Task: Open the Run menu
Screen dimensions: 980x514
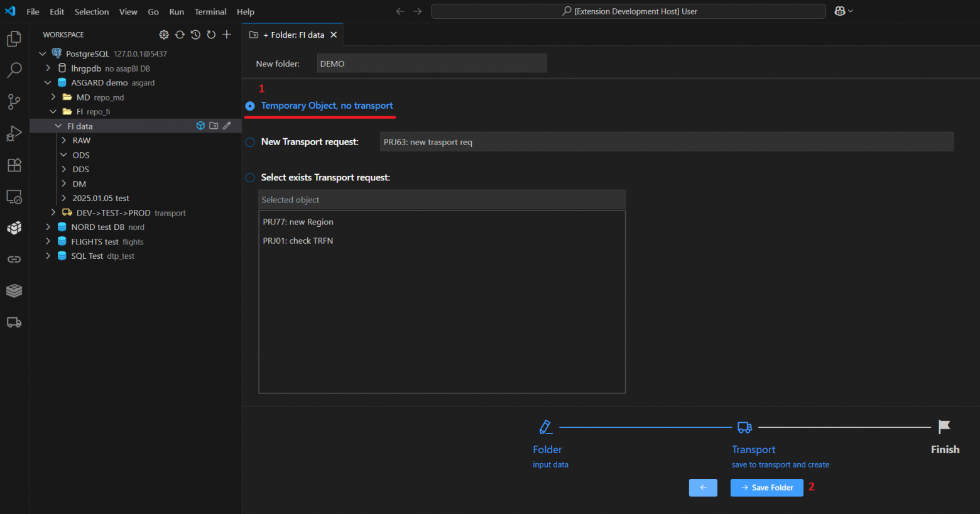Action: pos(177,11)
